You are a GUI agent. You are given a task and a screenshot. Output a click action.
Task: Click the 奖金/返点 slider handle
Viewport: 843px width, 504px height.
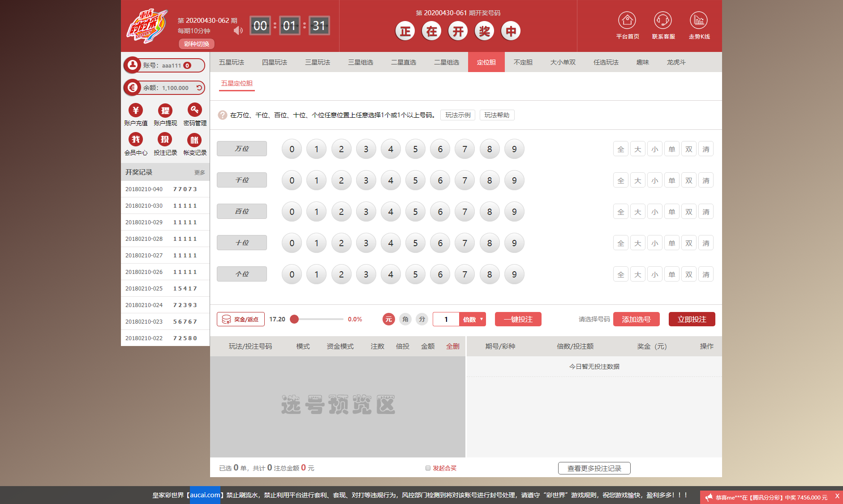click(294, 319)
